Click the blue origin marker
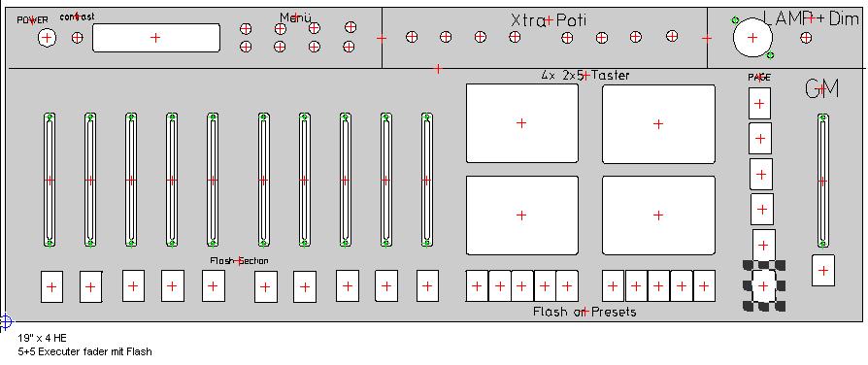 pos(5,321)
